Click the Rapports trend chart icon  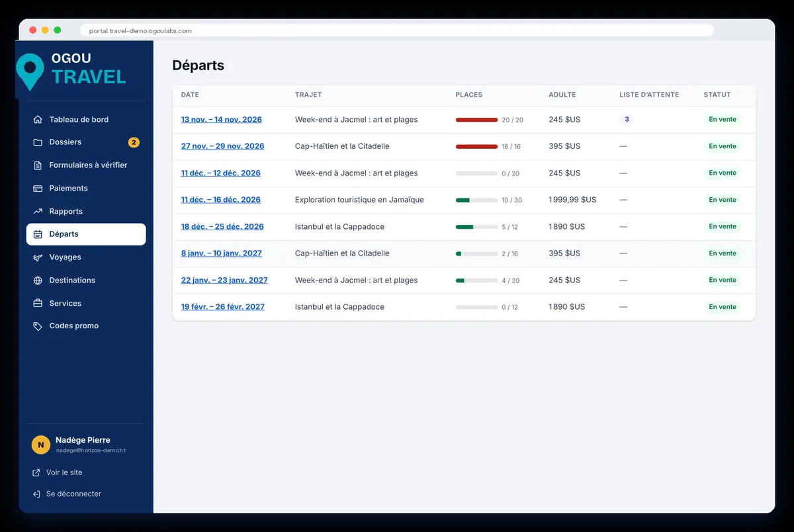[x=38, y=212]
